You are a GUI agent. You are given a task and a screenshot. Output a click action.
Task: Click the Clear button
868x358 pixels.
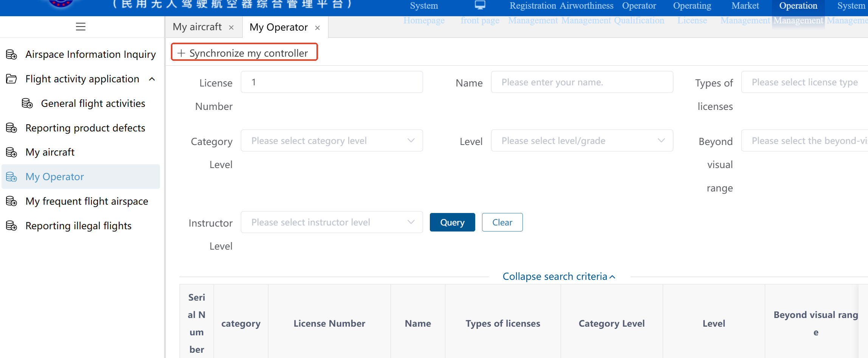point(502,222)
